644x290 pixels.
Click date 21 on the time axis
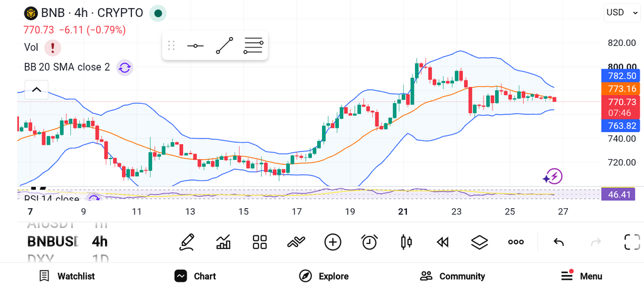pyautogui.click(x=403, y=211)
